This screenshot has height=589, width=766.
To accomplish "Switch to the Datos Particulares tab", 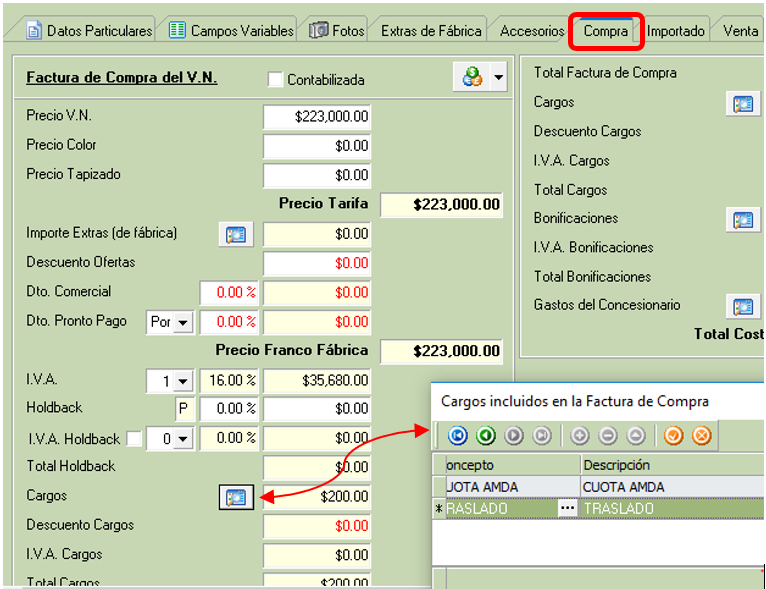I will [89, 30].
